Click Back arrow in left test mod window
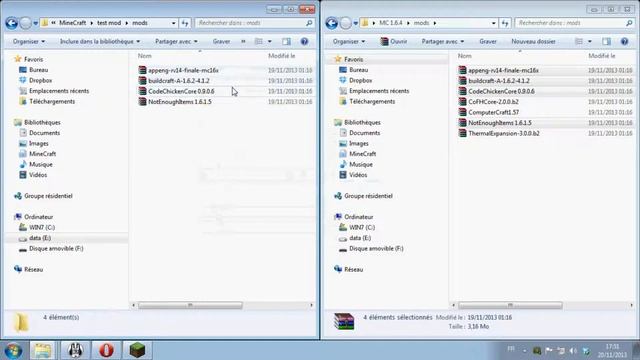Screen dimensions: 640x360 coord(11,23)
